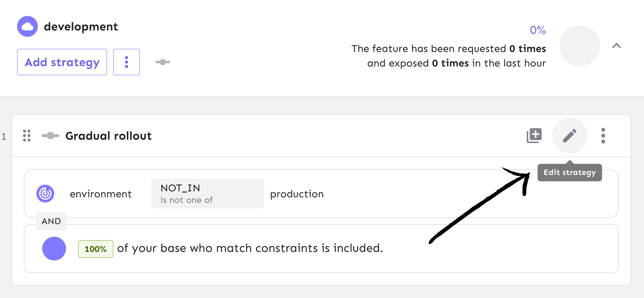Select the development environment cloud icon
Screen dimensions: 644x298
[27, 26]
